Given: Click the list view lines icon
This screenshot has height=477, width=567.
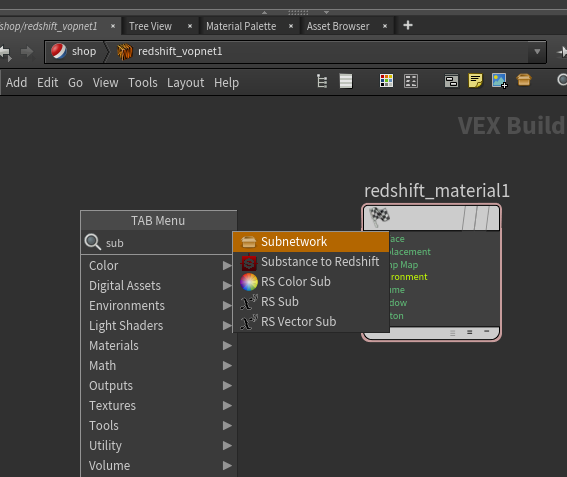Looking at the screenshot, I should tap(346, 81).
